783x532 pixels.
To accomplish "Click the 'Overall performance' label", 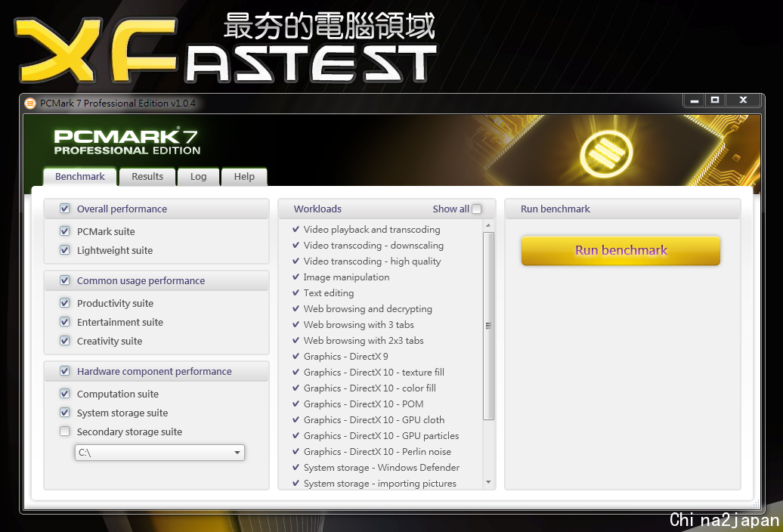I will click(x=122, y=209).
